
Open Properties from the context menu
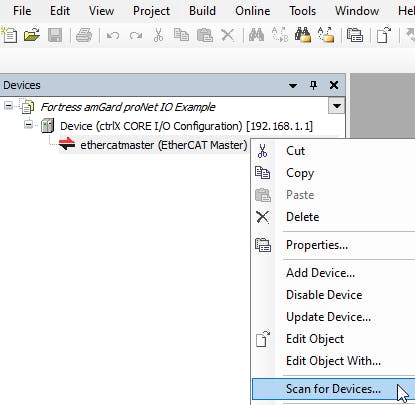coord(317,245)
